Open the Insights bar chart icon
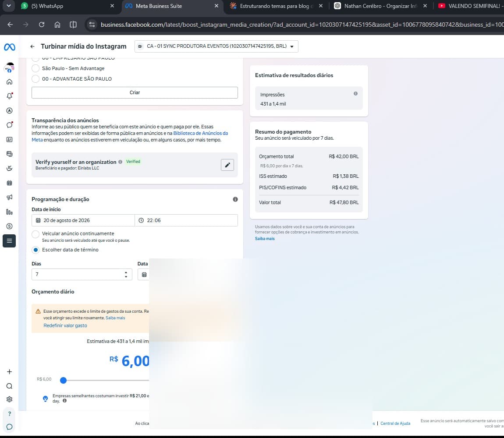Image resolution: width=504 pixels, height=438 pixels. 9,212
